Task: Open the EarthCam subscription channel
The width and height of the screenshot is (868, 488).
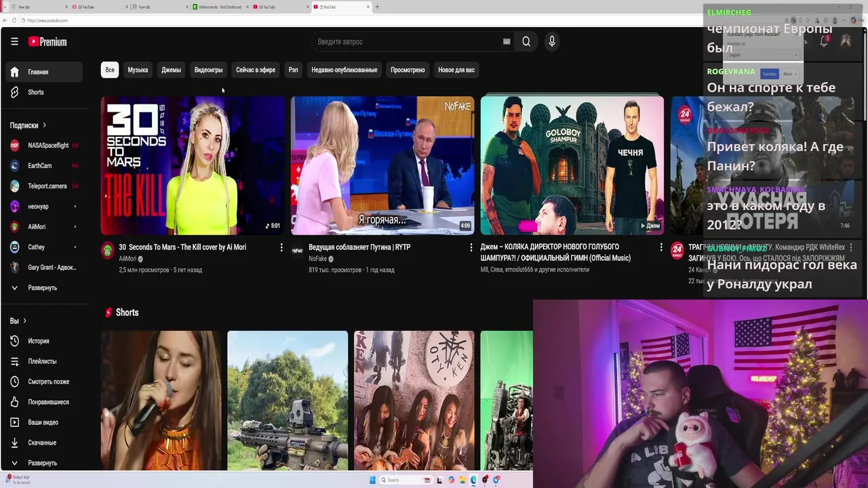Action: click(44, 165)
